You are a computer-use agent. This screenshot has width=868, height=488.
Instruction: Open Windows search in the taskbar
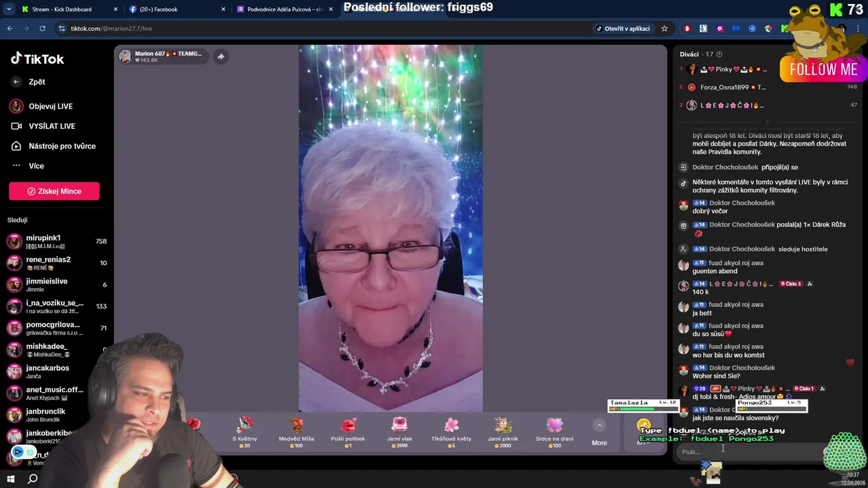(33, 479)
